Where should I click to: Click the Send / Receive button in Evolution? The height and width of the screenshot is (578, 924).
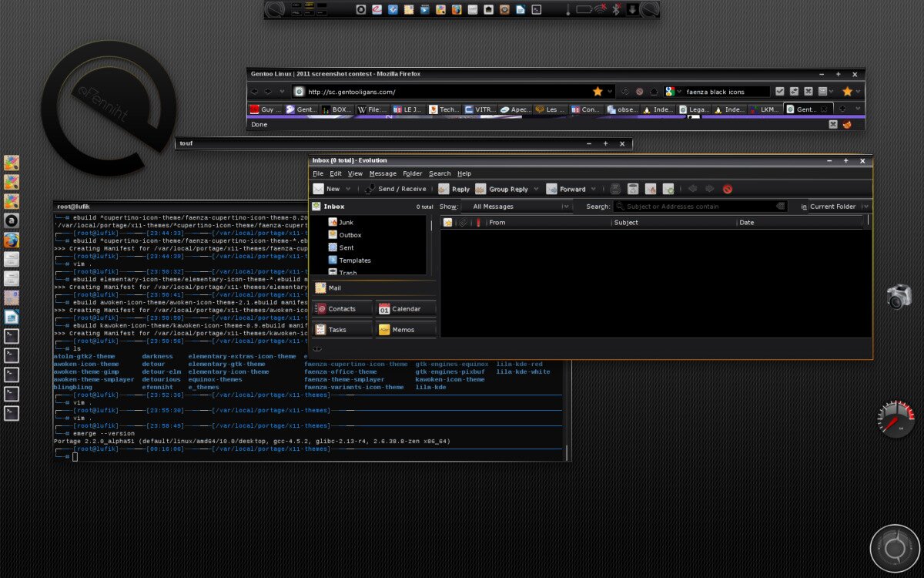click(x=396, y=189)
